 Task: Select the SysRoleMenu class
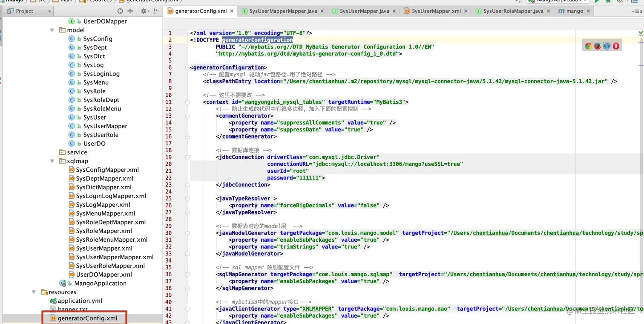tap(102, 109)
